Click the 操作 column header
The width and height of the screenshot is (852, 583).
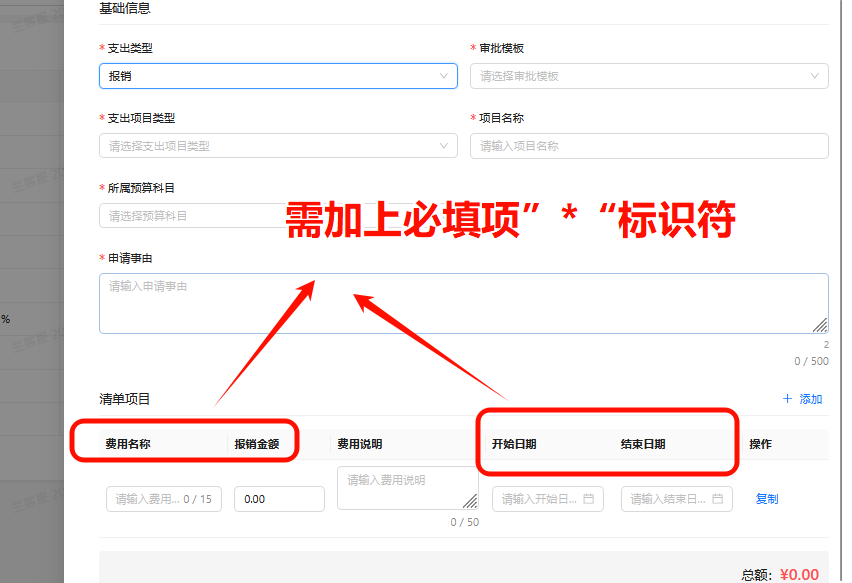pos(760,444)
